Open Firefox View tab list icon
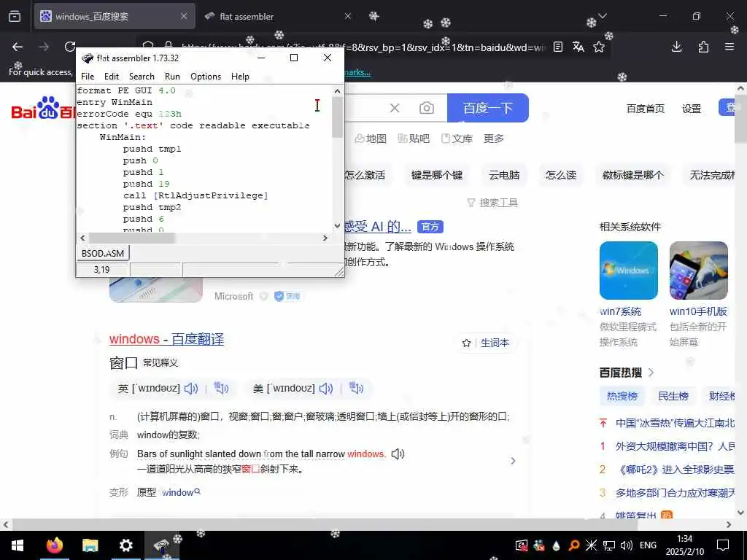 [15, 16]
